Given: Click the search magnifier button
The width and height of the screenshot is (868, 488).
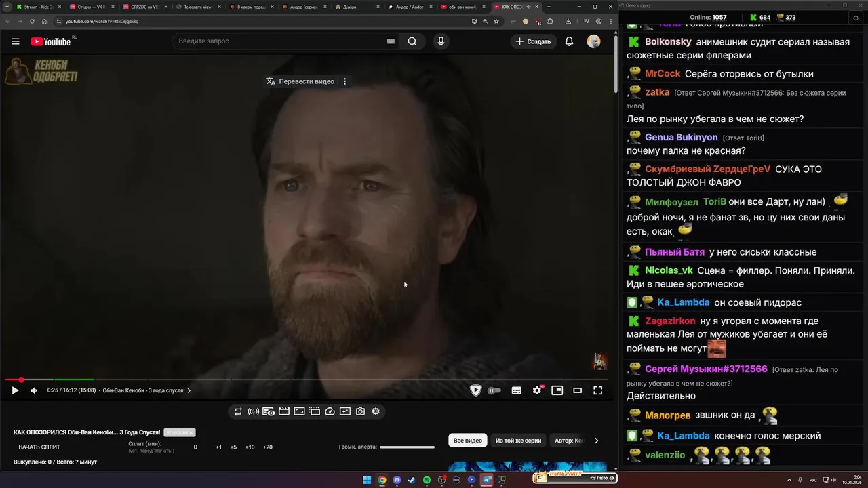Looking at the screenshot, I should coord(412,41).
